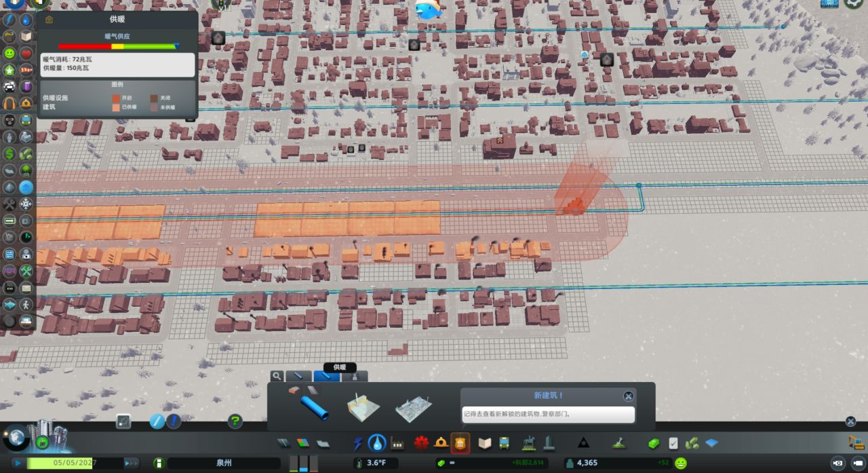868x473 pixels.
Task: Toggle small brick mode icon above pipe
Action: point(294,390)
